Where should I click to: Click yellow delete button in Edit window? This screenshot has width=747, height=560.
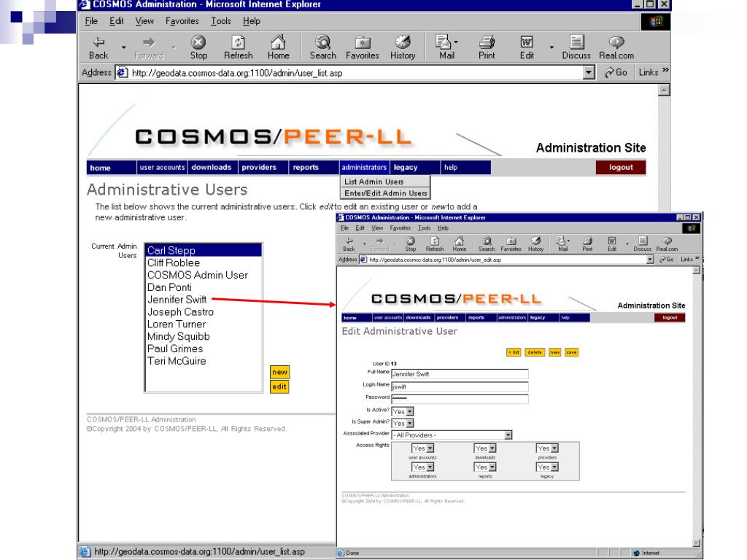click(535, 352)
